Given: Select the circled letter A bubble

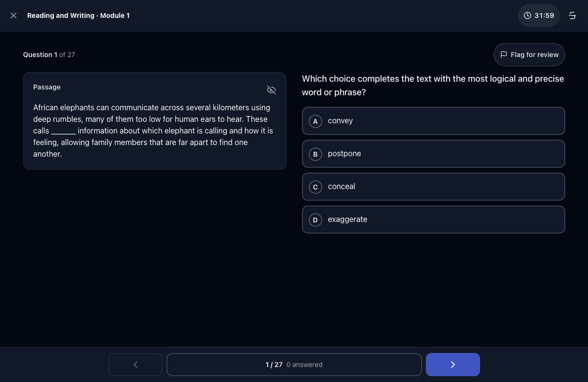Looking at the screenshot, I should 316,121.
